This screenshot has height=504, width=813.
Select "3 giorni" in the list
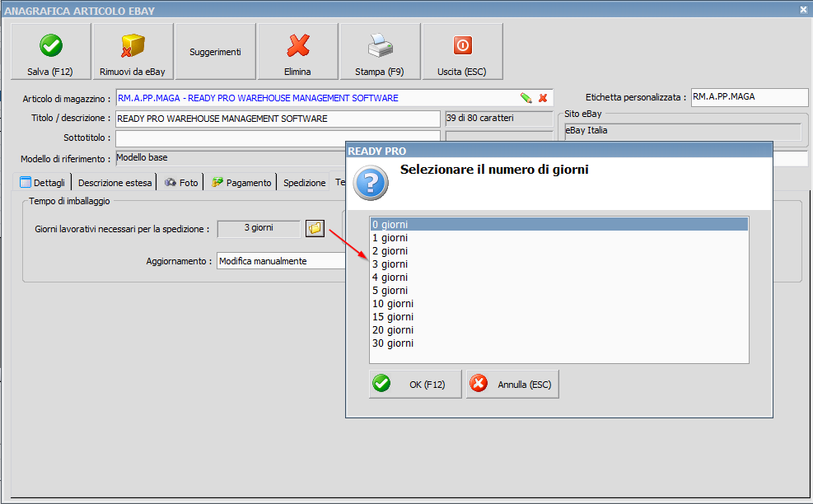pyautogui.click(x=559, y=264)
